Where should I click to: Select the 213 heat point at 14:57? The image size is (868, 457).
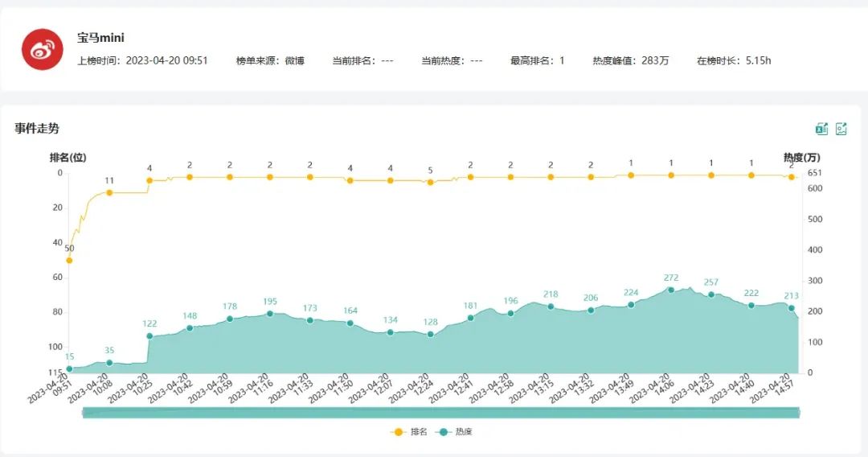(791, 308)
